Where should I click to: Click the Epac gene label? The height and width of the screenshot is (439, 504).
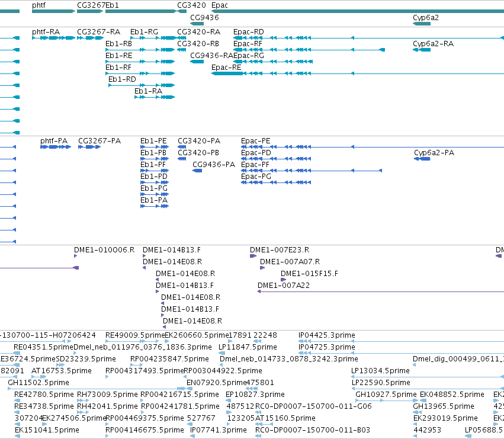[220, 5]
